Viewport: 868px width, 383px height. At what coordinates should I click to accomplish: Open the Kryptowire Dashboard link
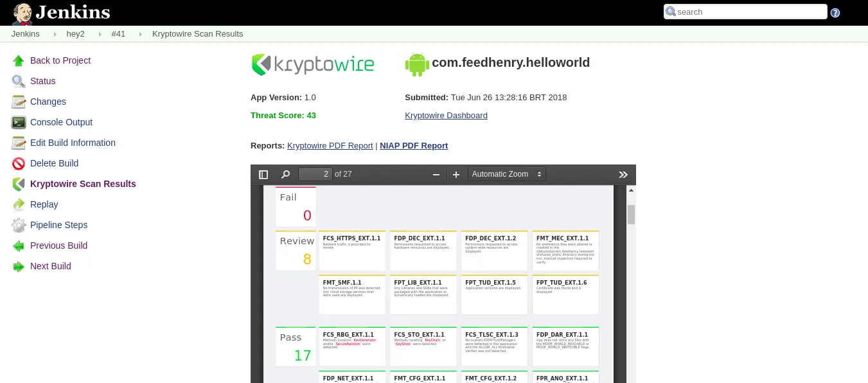tap(446, 116)
